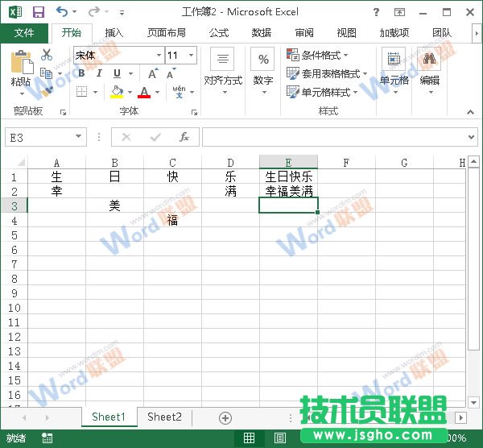Click the macro record status bar icon
The image size is (483, 448).
click(x=47, y=438)
